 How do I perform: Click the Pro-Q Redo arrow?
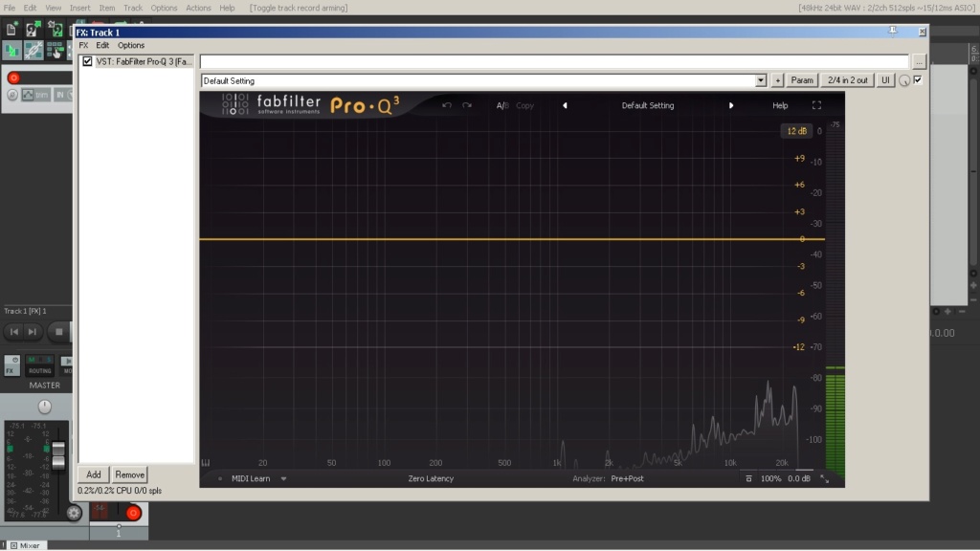pyautogui.click(x=467, y=105)
